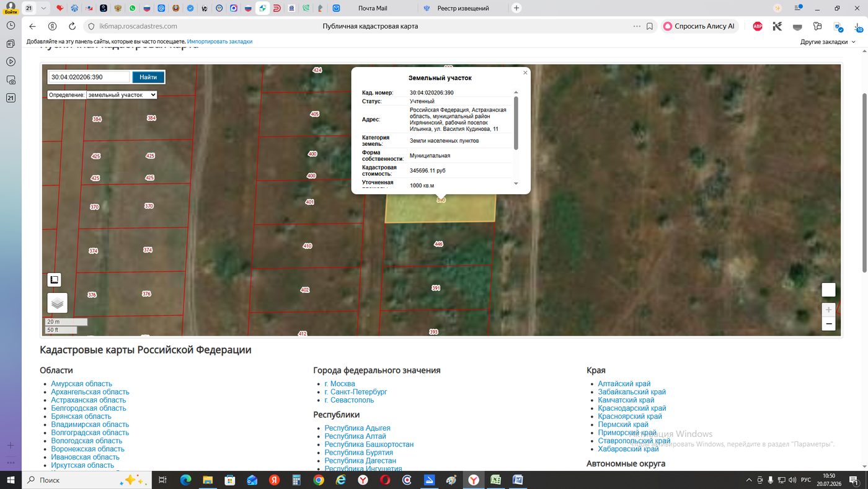
Task: Click parcel label 391 on the map
Action: pyautogui.click(x=436, y=288)
